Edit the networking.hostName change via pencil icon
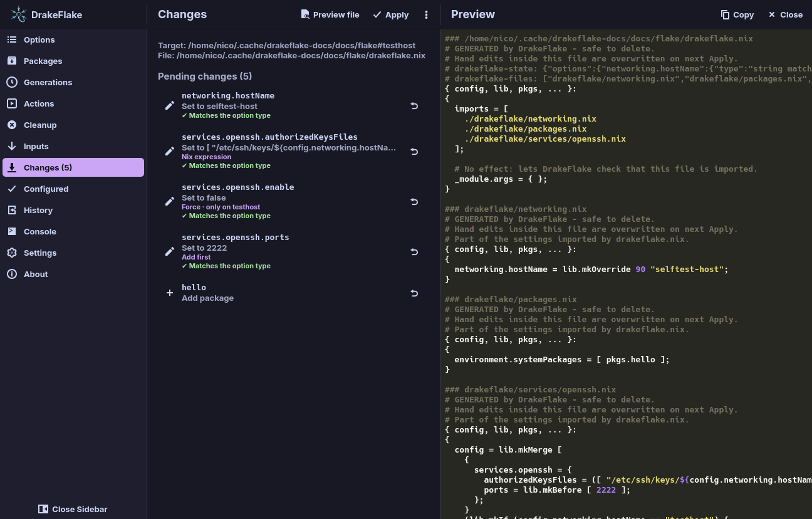Image resolution: width=812 pixels, height=519 pixels. click(169, 105)
